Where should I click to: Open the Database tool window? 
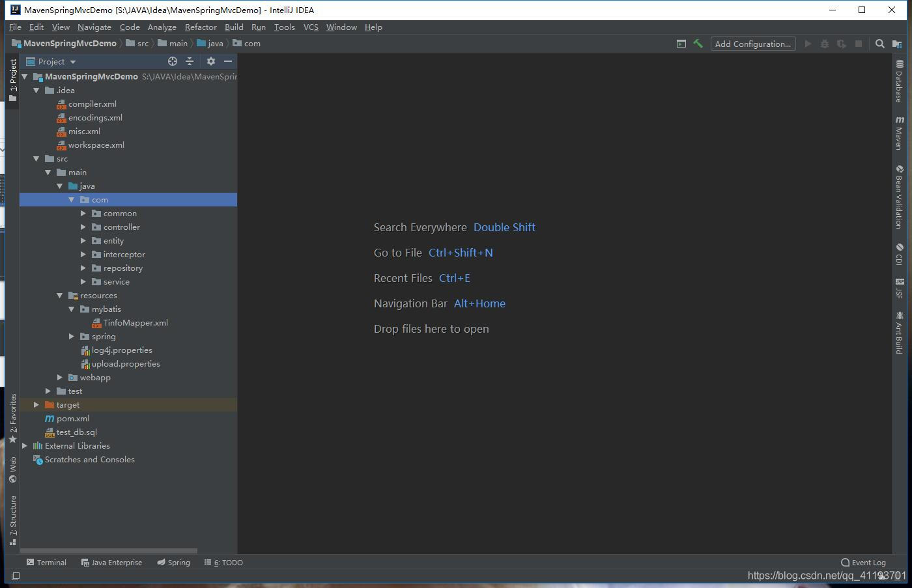(899, 81)
